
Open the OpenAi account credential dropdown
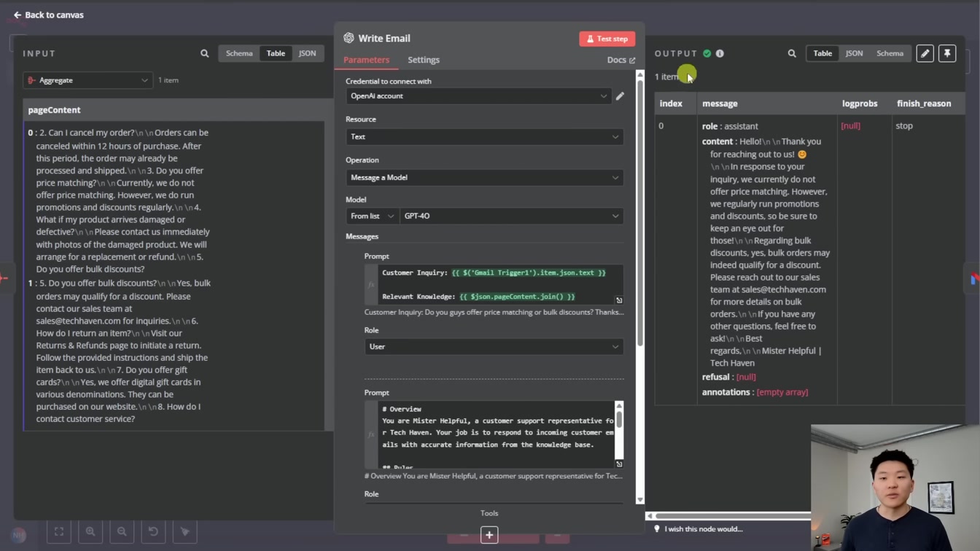[x=478, y=96]
